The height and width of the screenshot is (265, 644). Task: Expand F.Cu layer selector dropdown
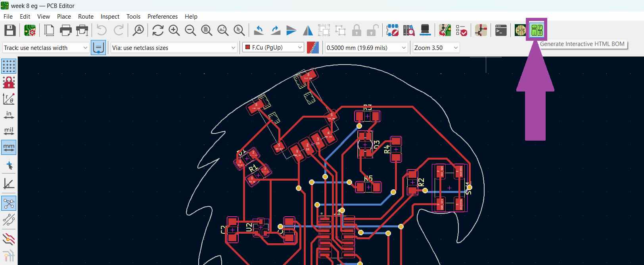pos(300,48)
